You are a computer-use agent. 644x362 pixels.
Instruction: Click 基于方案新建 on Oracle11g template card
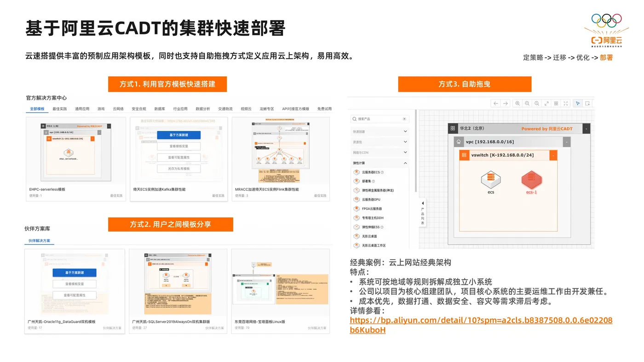point(75,273)
